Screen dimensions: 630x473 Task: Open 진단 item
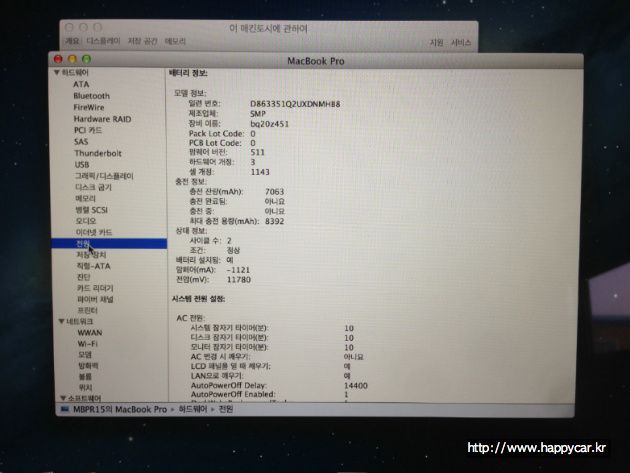coord(84,277)
